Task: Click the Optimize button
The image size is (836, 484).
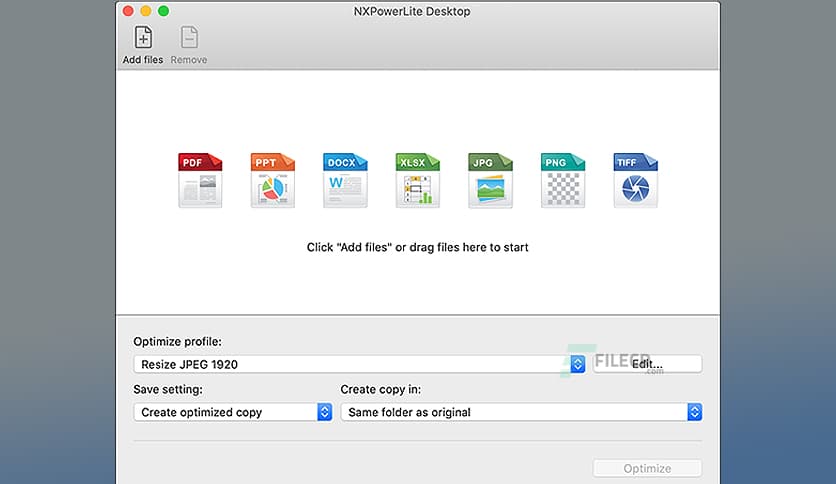Action: (647, 468)
